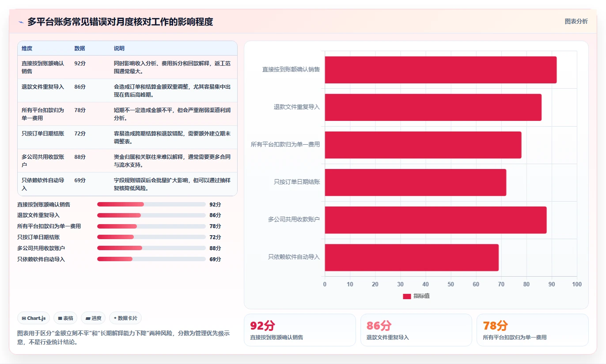Screen dimensions: 606x364
Task: Click the 0 tick on the chart x-axis
Action: tap(325, 284)
